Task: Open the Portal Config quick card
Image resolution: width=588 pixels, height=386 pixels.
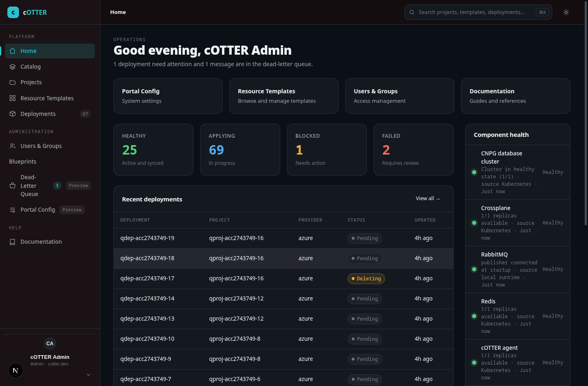Action: (168, 96)
